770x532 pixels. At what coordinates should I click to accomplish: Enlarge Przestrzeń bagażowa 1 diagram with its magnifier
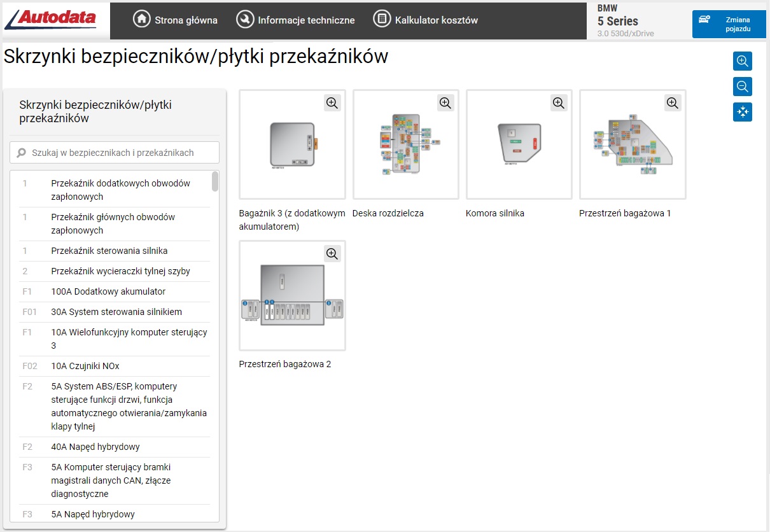pyautogui.click(x=672, y=102)
